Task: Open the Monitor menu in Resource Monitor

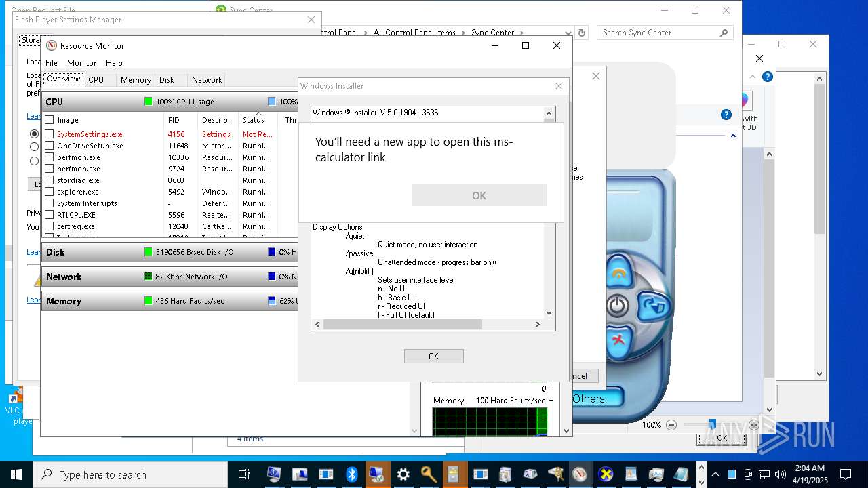Action: (x=81, y=62)
